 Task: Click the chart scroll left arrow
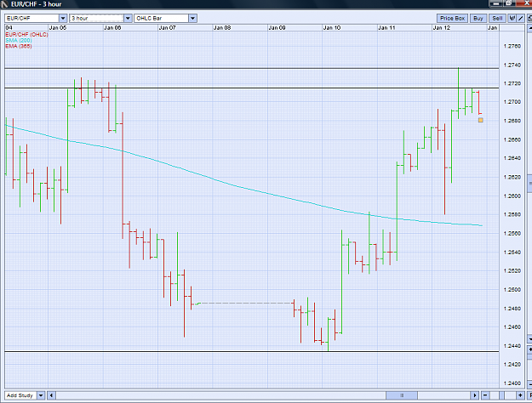(52, 395)
